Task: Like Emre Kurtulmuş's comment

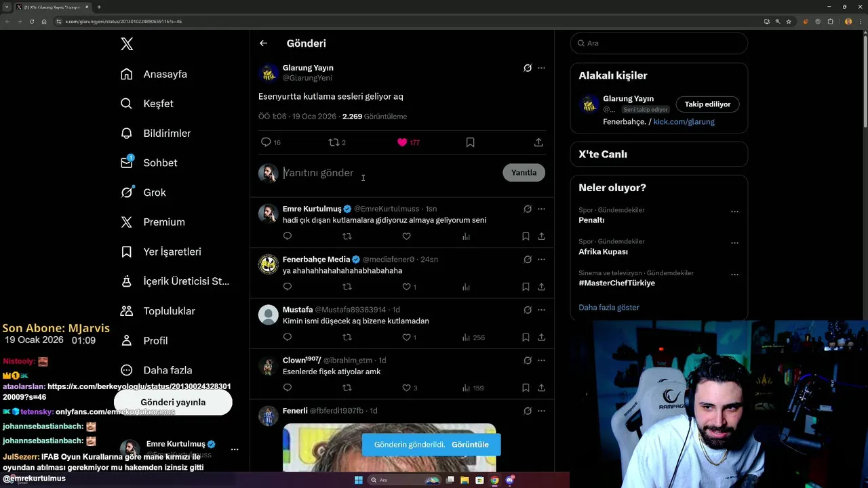Action: [x=406, y=237]
